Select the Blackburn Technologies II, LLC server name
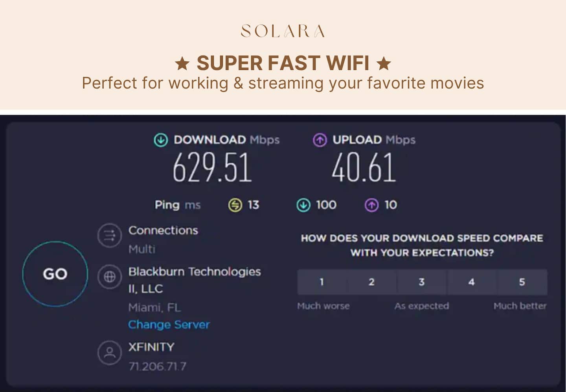Image resolution: width=566 pixels, height=392 pixels. coord(195,280)
